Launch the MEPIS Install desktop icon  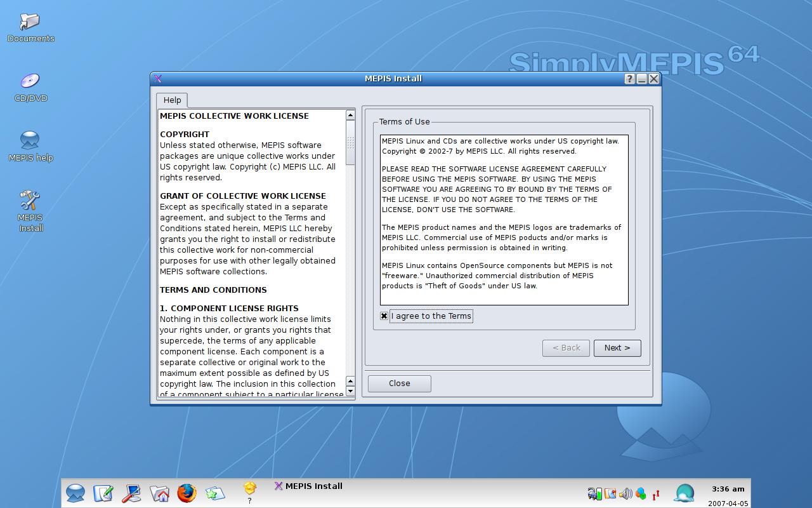(30, 210)
